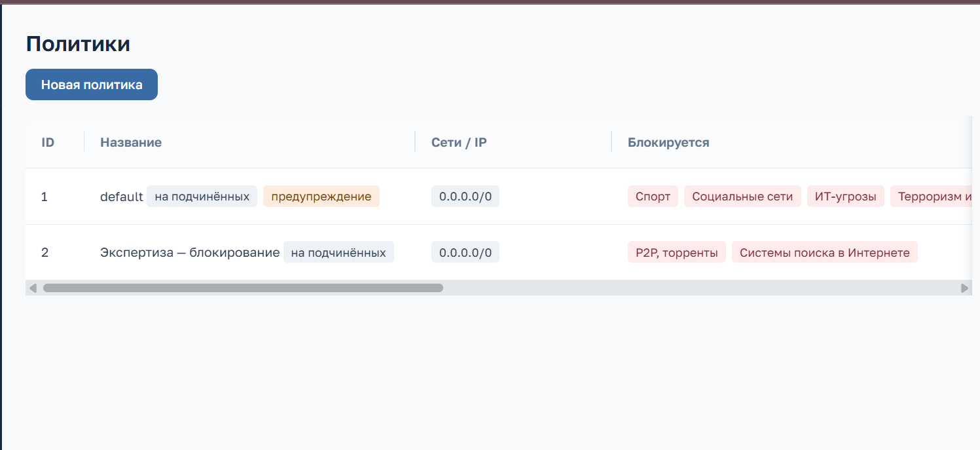
Task: Click the P2P, торренты tag
Action: click(677, 252)
